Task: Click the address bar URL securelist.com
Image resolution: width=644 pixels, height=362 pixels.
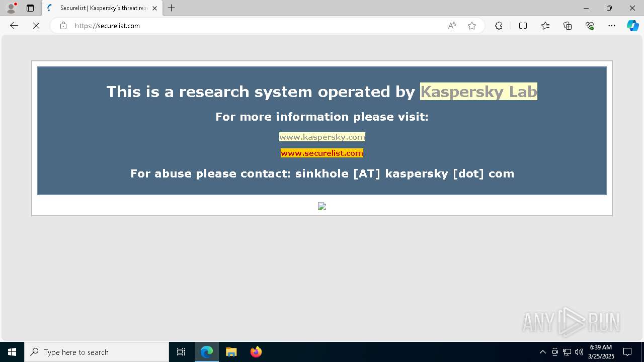Action: [x=107, y=26]
